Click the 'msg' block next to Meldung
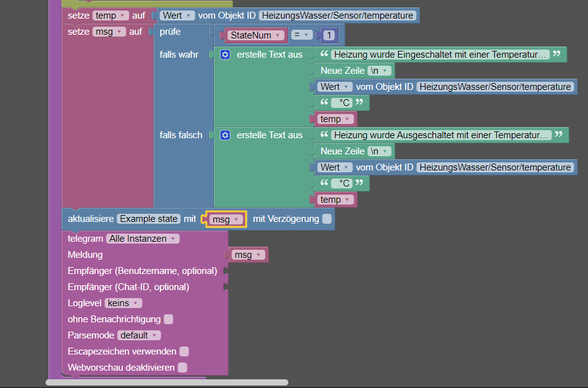Viewport: 588px width, 388px height. click(x=248, y=255)
